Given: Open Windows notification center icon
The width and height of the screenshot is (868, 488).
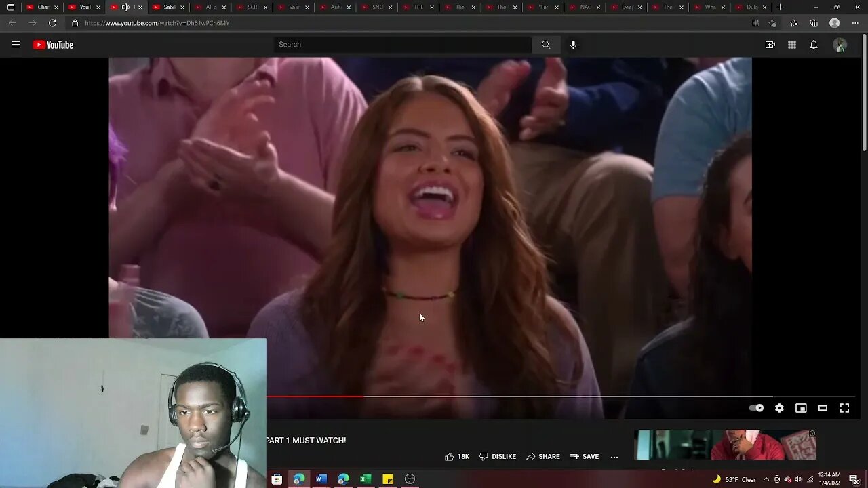Looking at the screenshot, I should [854, 479].
